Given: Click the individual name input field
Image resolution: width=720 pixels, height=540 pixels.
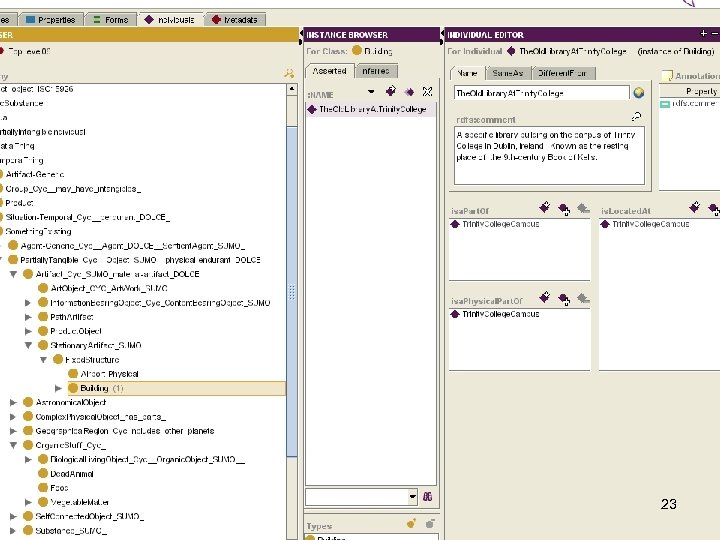Looking at the screenshot, I should click(541, 93).
